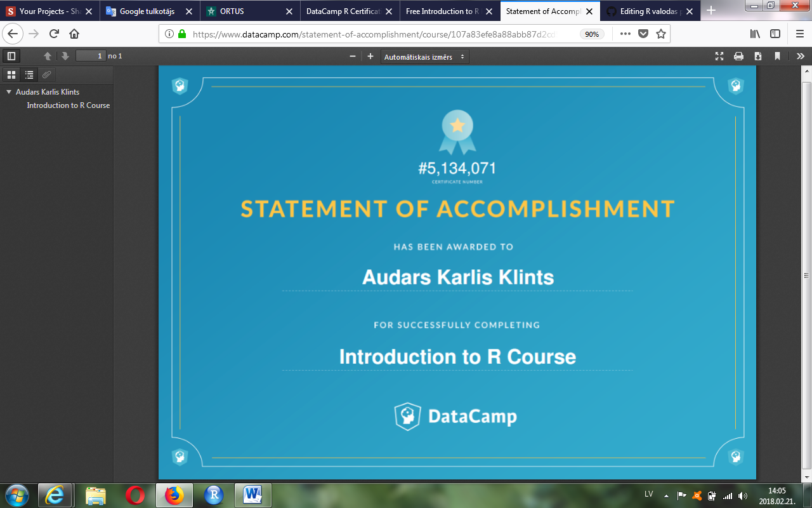The width and height of the screenshot is (812, 508).
Task: Open the Automātiskais izmērs zoom dropdown
Action: coord(424,57)
